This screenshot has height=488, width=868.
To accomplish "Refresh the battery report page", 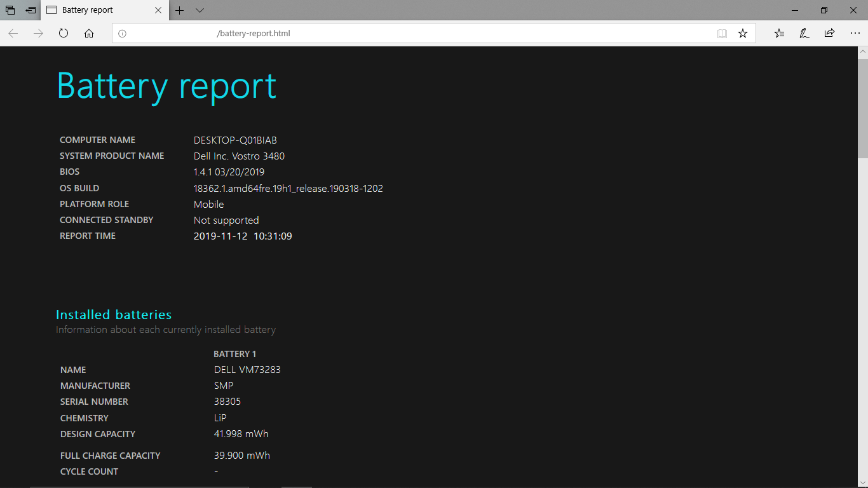I will click(64, 33).
